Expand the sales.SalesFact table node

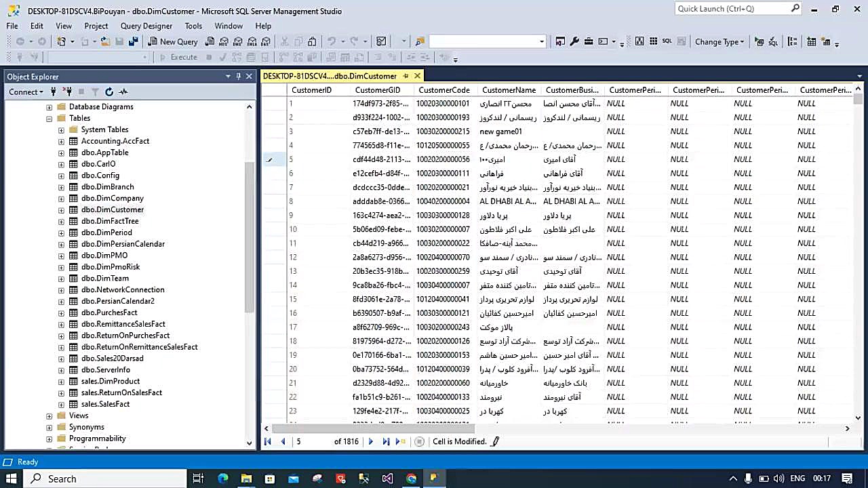[x=61, y=404]
